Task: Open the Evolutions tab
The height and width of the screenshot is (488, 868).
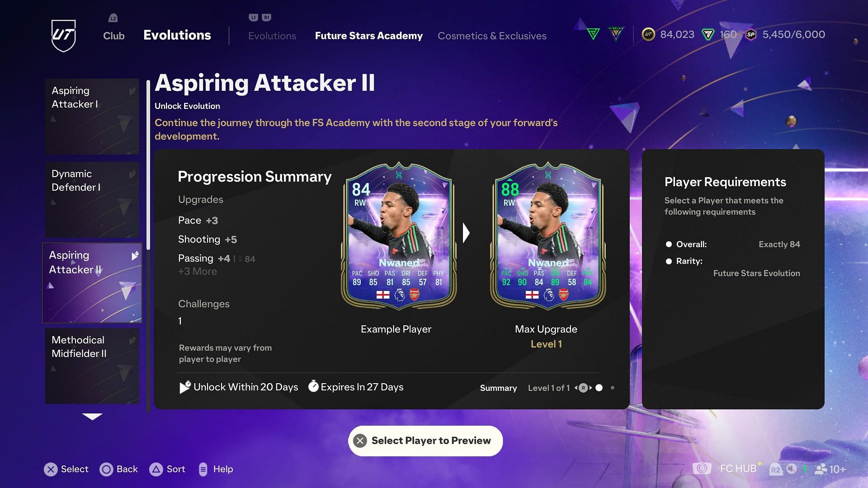Action: pyautogui.click(x=271, y=35)
